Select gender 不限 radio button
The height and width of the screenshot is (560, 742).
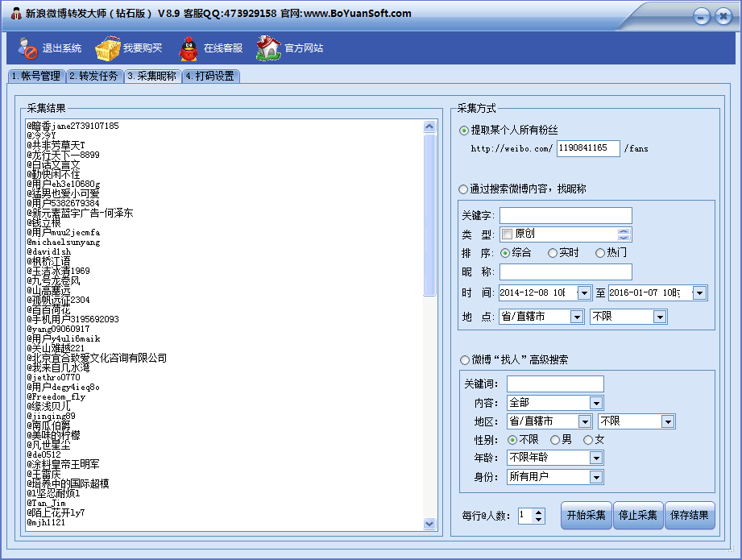click(x=512, y=440)
